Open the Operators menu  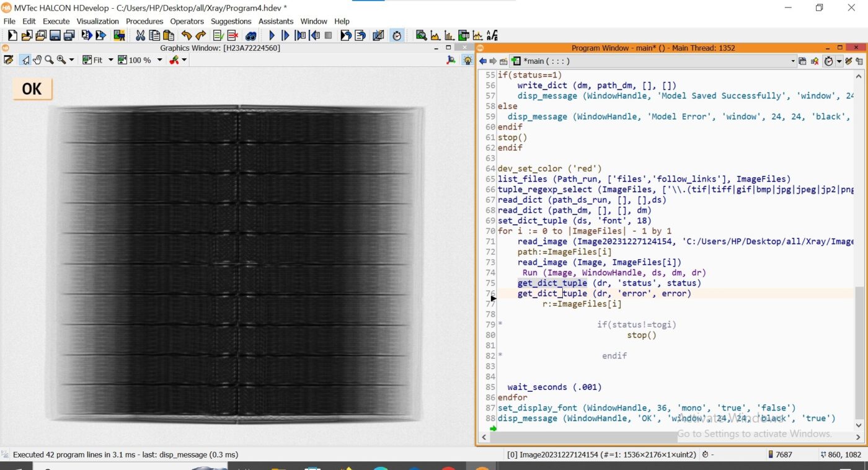point(187,21)
